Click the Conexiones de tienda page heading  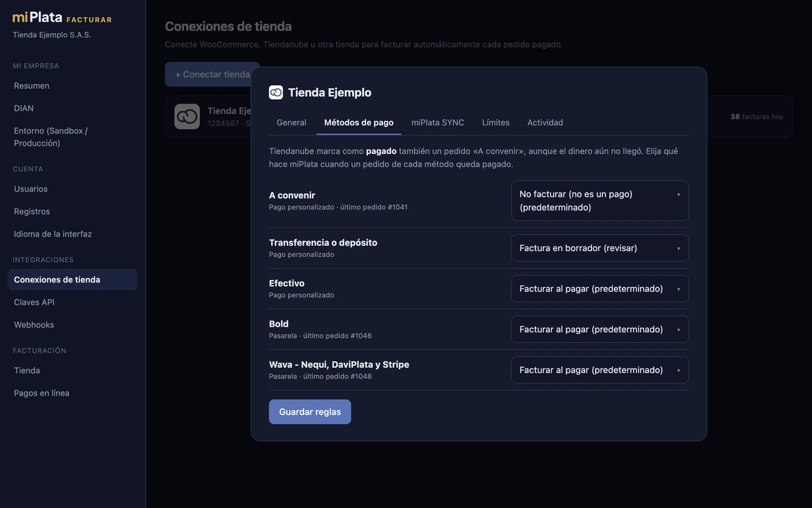coord(228,26)
